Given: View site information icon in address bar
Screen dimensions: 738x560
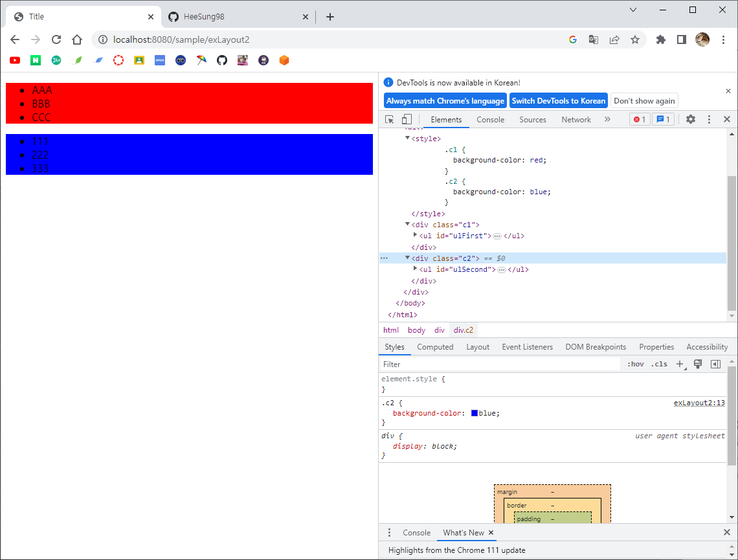Looking at the screenshot, I should pyautogui.click(x=102, y=39).
